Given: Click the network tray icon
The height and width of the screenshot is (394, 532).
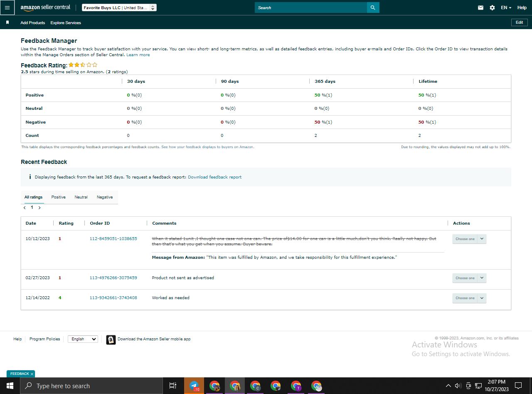Looking at the screenshot, I should [x=478, y=386].
